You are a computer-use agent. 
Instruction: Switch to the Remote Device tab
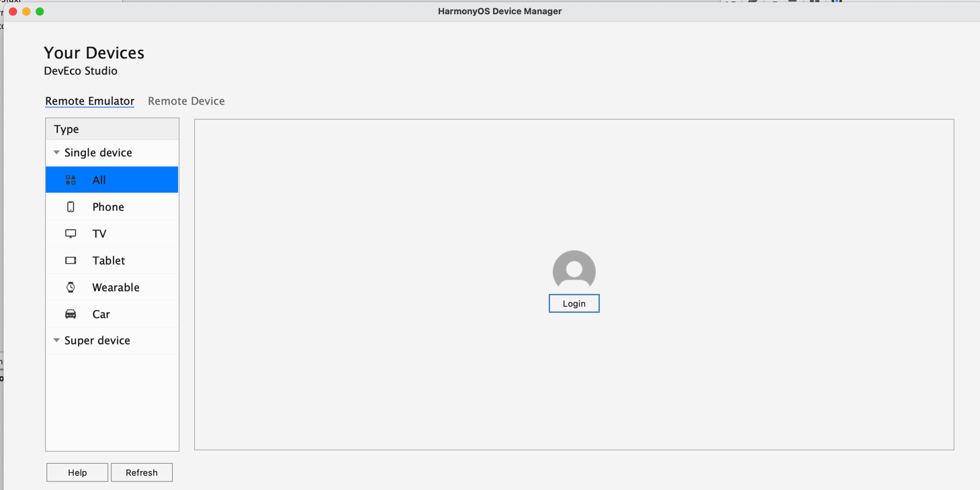click(186, 101)
